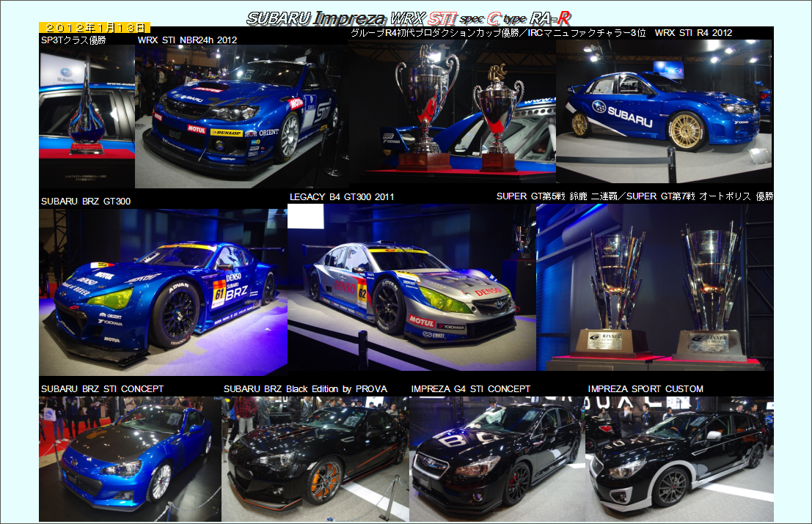Open the SUBARU BRZ STI CONCEPT photo

click(x=131, y=459)
